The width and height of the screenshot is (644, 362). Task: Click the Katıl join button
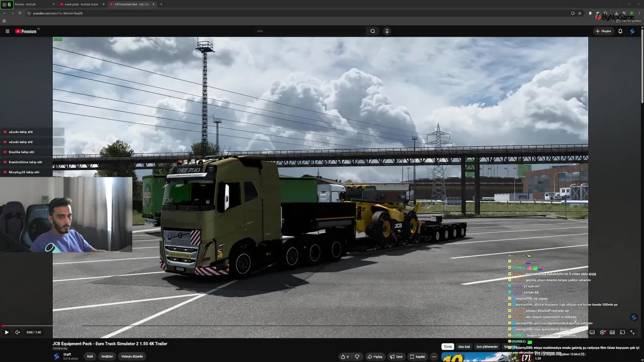90,356
